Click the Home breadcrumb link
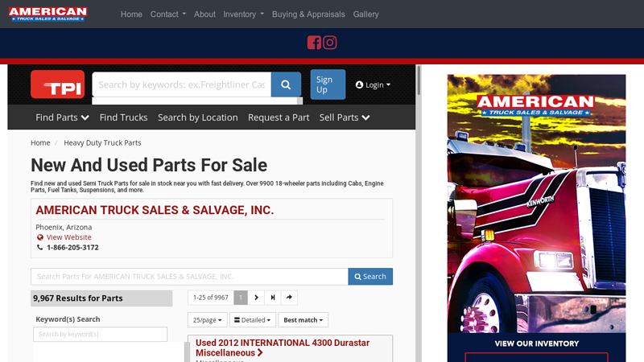This screenshot has width=644, height=362. coord(40,143)
